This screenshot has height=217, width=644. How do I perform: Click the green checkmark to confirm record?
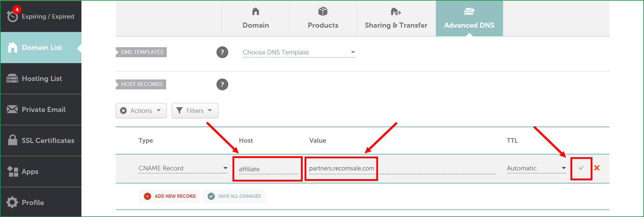click(581, 168)
